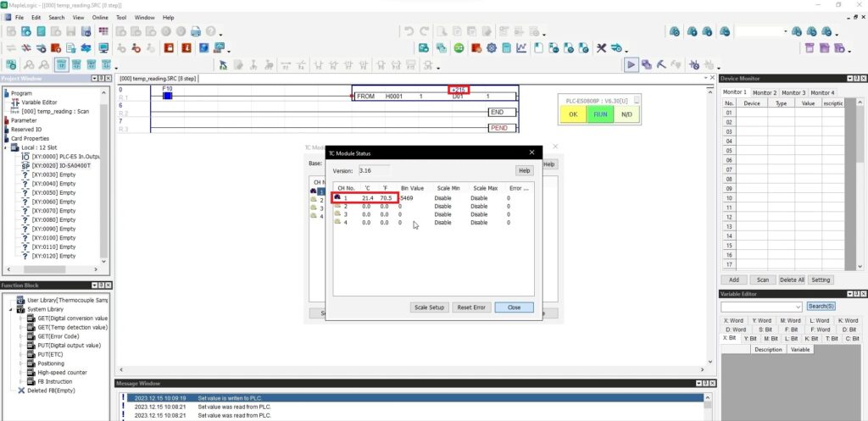
Task: Click the Close button in TC Module Status
Action: [x=514, y=307]
